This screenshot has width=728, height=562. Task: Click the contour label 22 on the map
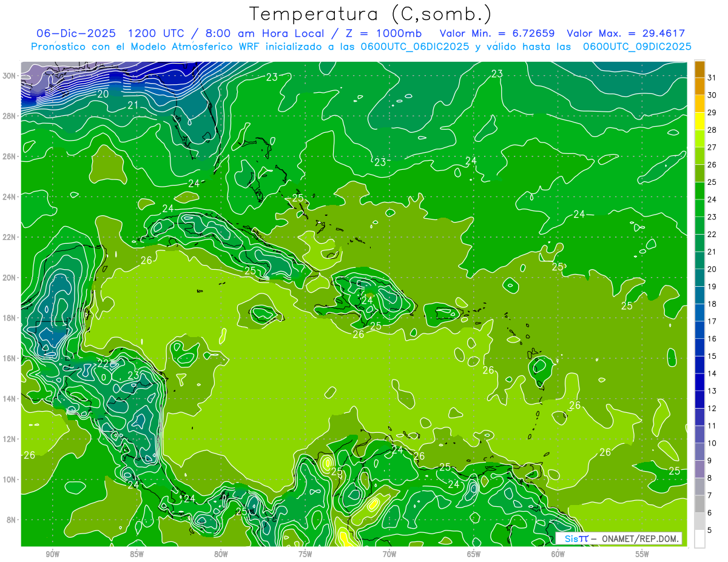[103, 364]
